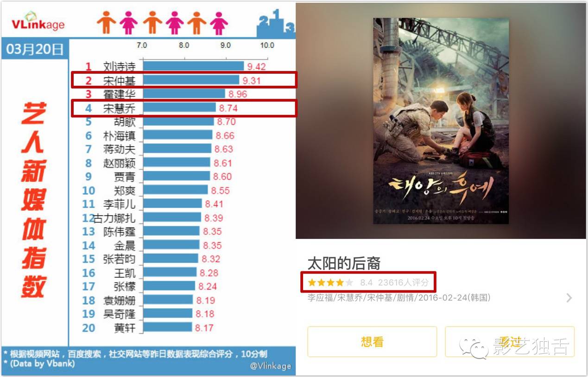Click the 23616人评分 rating count
Image resolution: width=588 pixels, height=377 pixels.
(404, 282)
